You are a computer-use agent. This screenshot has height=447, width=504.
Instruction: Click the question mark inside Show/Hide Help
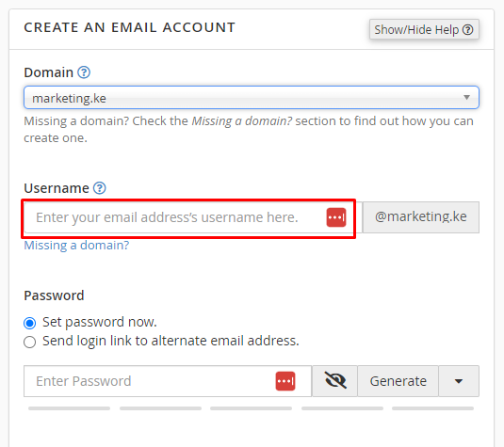pyautogui.click(x=467, y=30)
